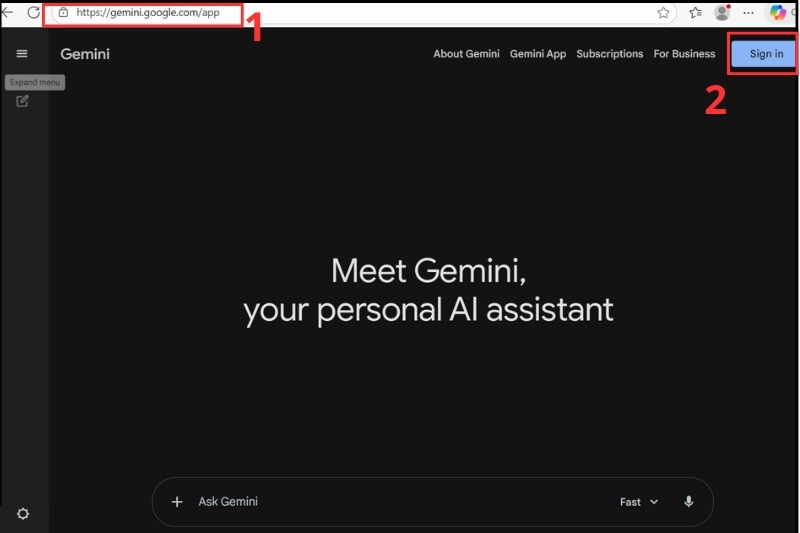Click the browser back arrow
This screenshot has height=533, width=800.
point(7,12)
